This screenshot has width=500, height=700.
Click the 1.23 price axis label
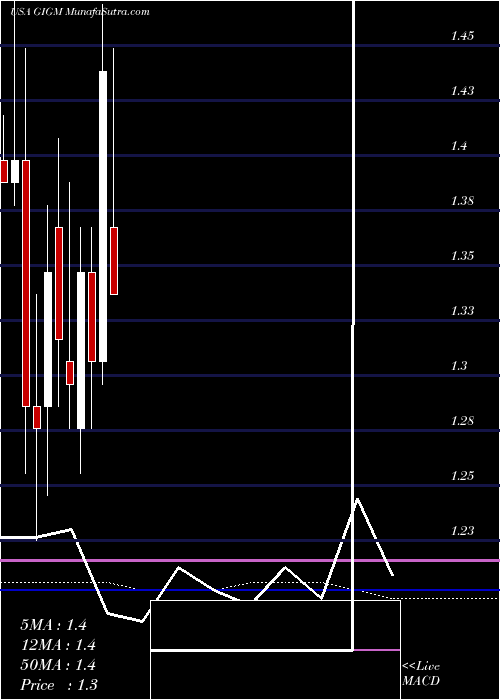[x=462, y=531]
